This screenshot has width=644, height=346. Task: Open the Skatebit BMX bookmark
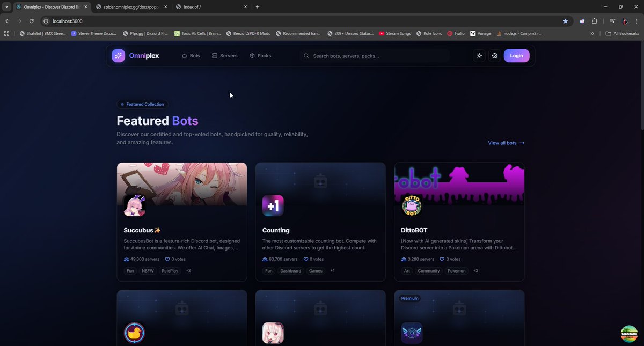pyautogui.click(x=42, y=33)
